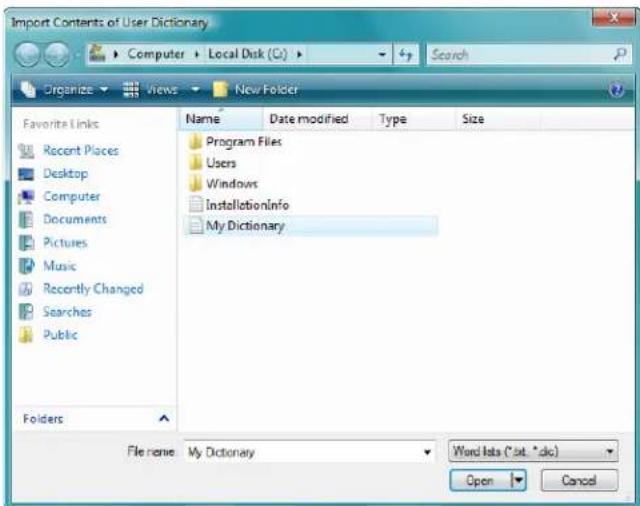Select the Users folder icon
640x506 pixels.
tap(195, 163)
